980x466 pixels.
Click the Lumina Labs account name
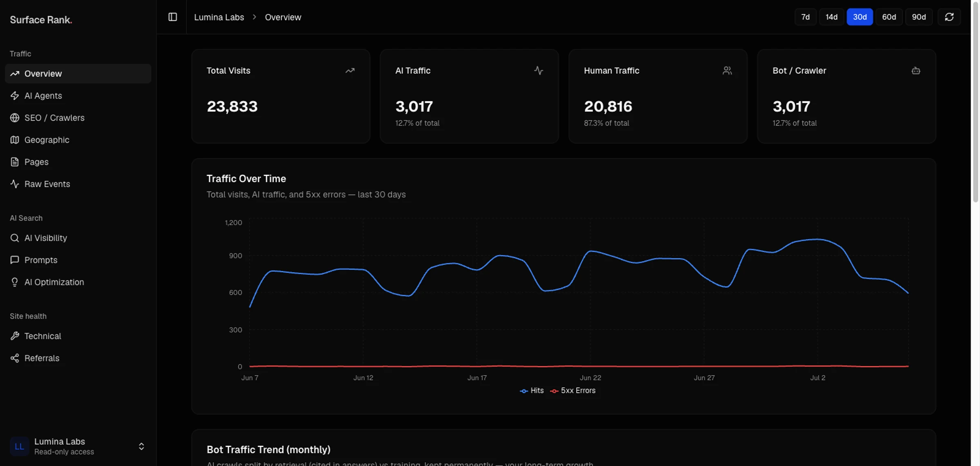[x=60, y=441]
